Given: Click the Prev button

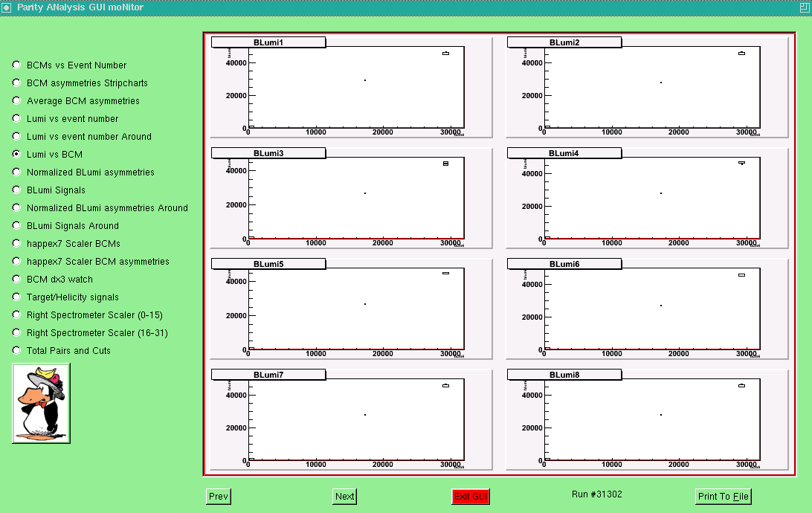Looking at the screenshot, I should pyautogui.click(x=218, y=497).
